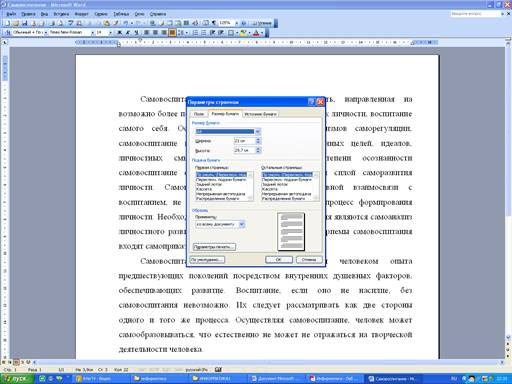
Task: Click the Columns layout icon
Action: coord(186,23)
